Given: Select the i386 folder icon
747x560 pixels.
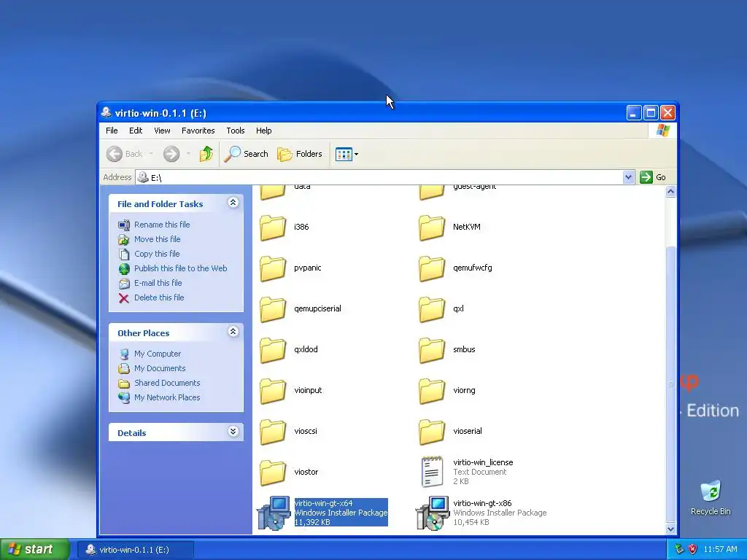Looking at the screenshot, I should 273,227.
